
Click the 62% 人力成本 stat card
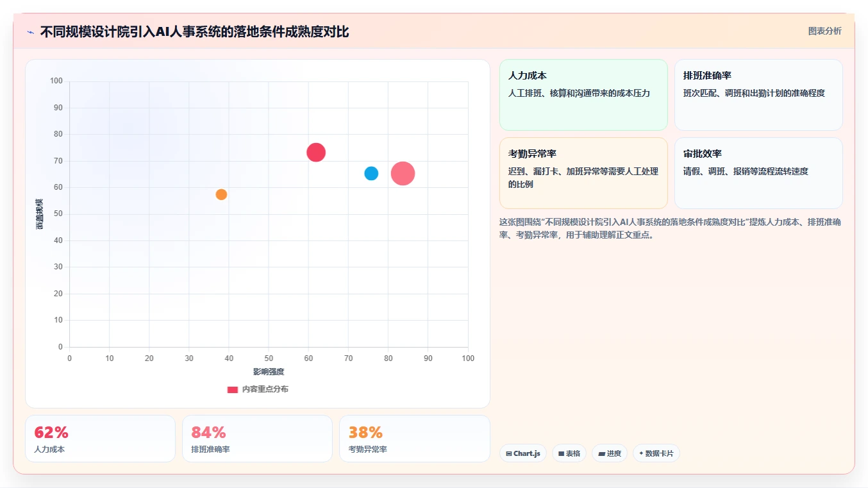coord(100,439)
